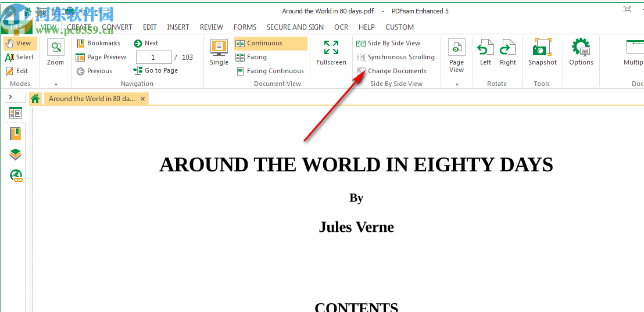
Task: Show the Bookmarks pane
Action: [99, 43]
